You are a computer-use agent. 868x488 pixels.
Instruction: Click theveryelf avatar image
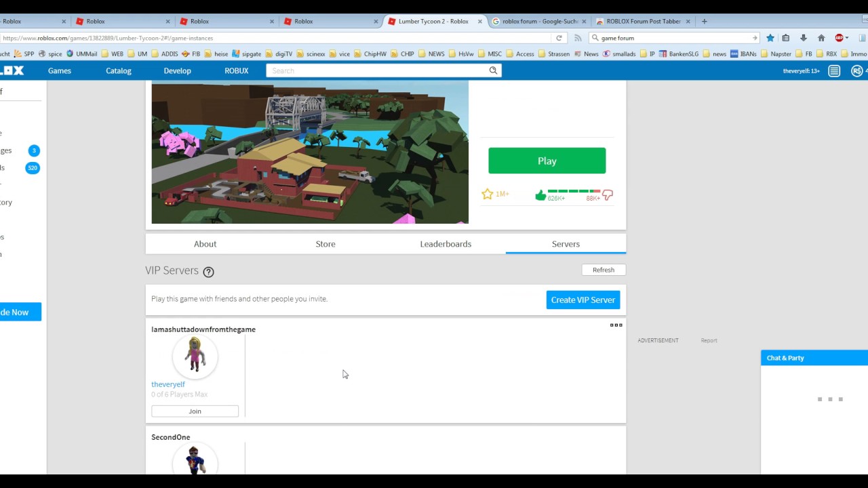[195, 356]
